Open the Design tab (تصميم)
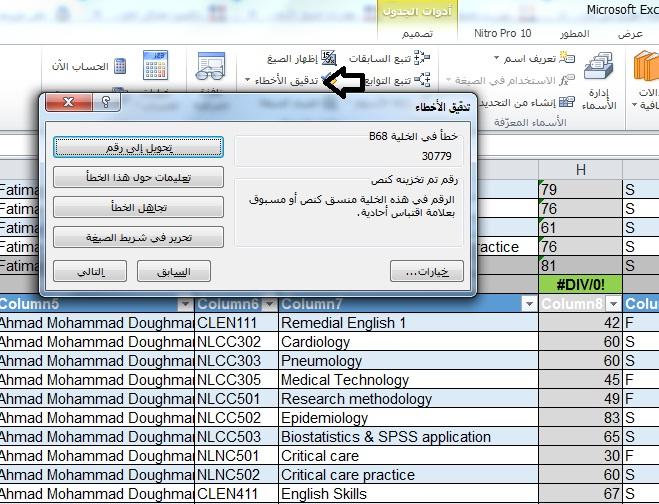 pos(417,34)
